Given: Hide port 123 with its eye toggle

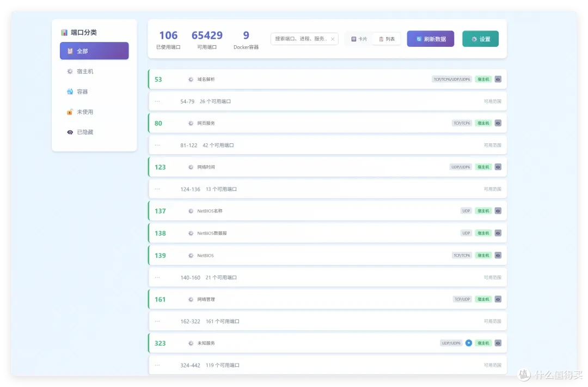Looking at the screenshot, I should (498, 167).
